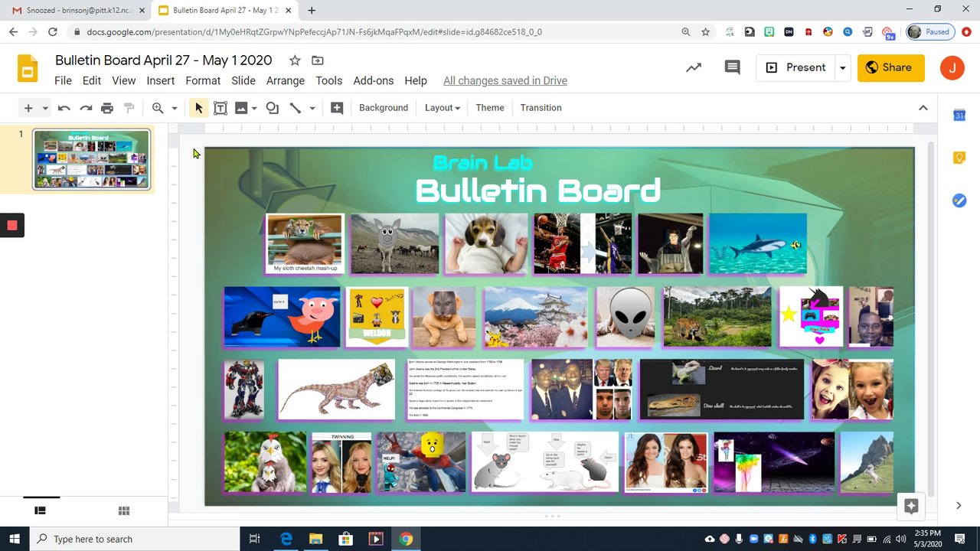This screenshot has height=551, width=980.
Task: Expand the image insert dropdown arrow
Action: point(254,108)
